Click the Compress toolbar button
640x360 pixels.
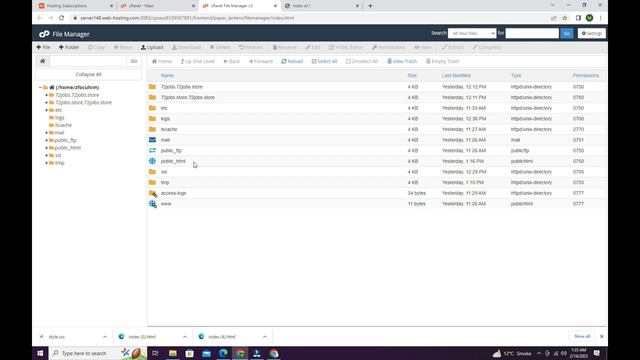click(x=487, y=47)
